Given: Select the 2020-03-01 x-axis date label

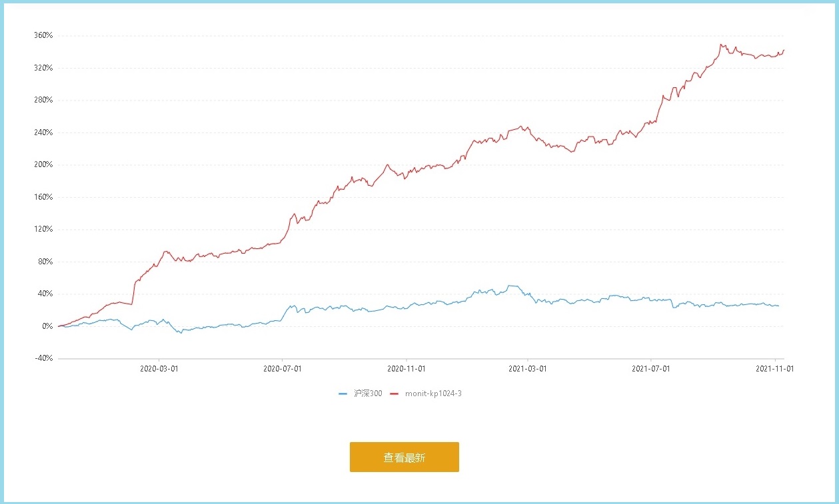Looking at the screenshot, I should pyautogui.click(x=159, y=368).
